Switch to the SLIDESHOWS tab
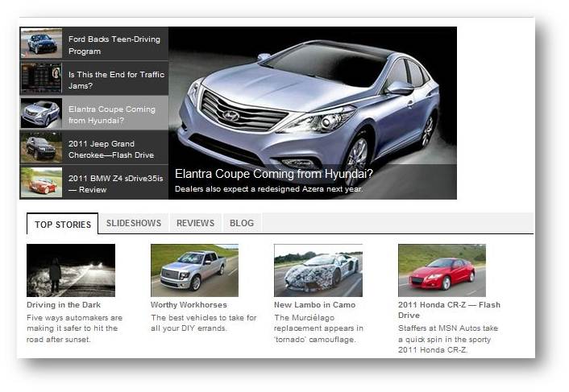The width and height of the screenshot is (569, 392). pyautogui.click(x=134, y=223)
